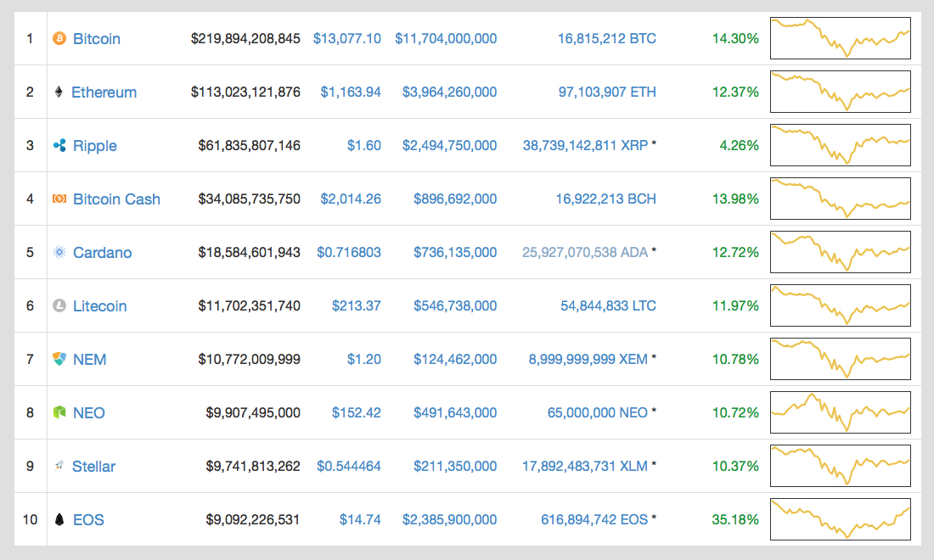Click EOS price $14.74
This screenshot has height=560, width=934.
click(x=360, y=519)
